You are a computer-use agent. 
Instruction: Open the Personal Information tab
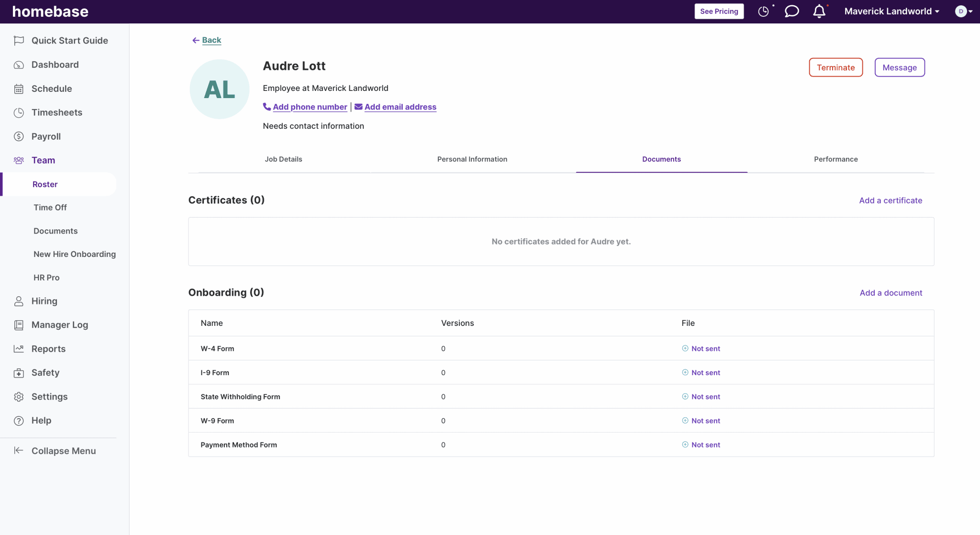coord(472,159)
